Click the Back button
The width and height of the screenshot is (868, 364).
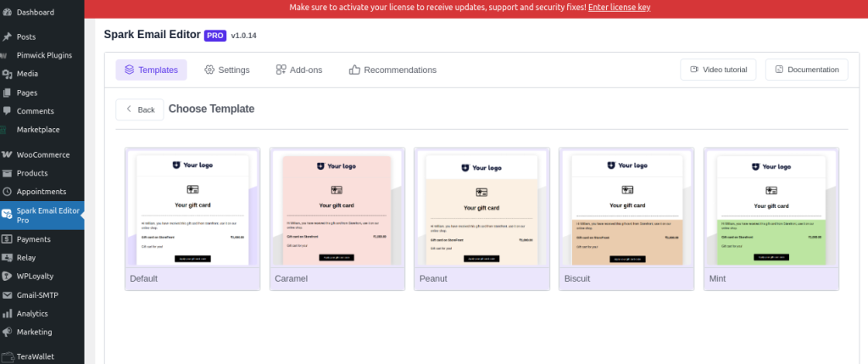(140, 109)
